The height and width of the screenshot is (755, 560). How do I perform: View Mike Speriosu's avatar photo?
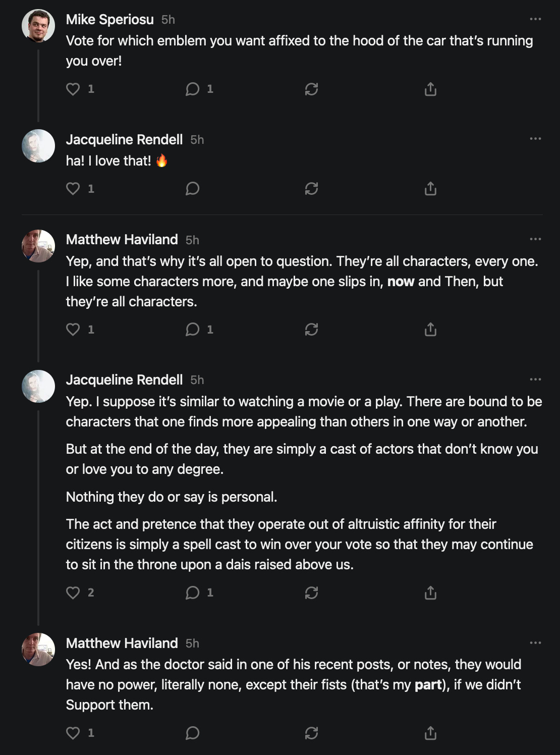(x=38, y=25)
